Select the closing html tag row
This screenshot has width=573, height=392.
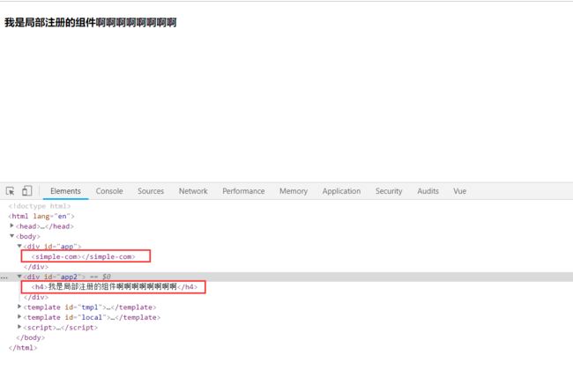[x=23, y=348]
